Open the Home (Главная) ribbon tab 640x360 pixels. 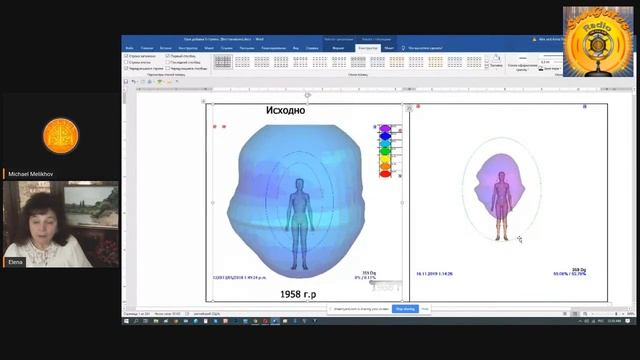147,48
